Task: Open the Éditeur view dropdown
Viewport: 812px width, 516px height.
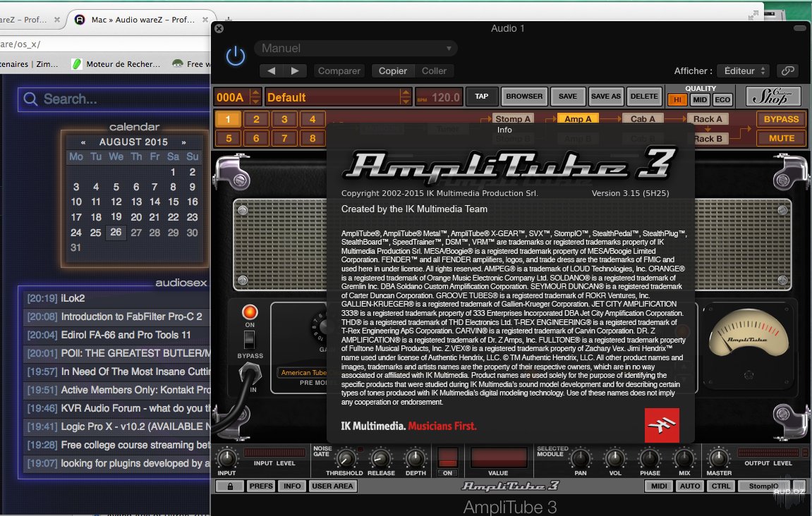Action: (744, 71)
